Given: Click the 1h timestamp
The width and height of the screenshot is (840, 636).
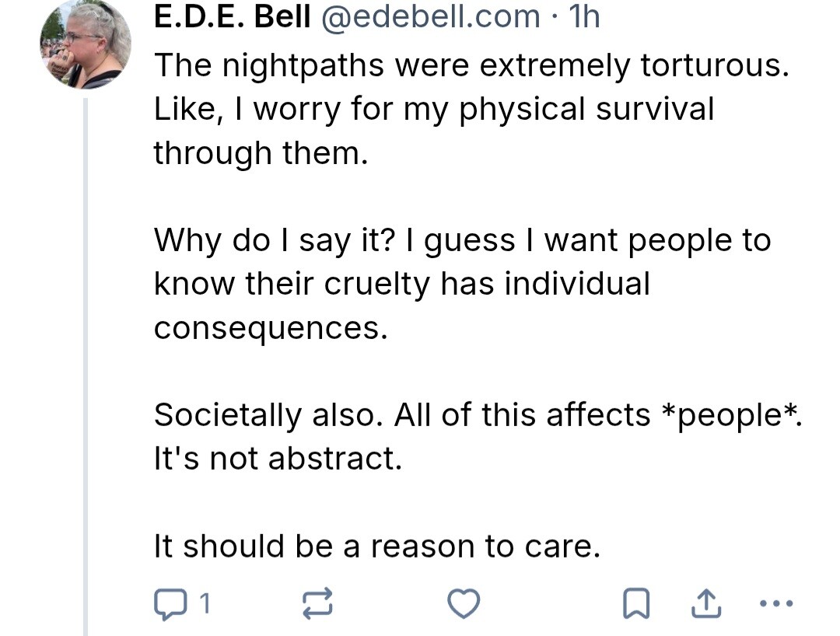Looking at the screenshot, I should click(585, 17).
